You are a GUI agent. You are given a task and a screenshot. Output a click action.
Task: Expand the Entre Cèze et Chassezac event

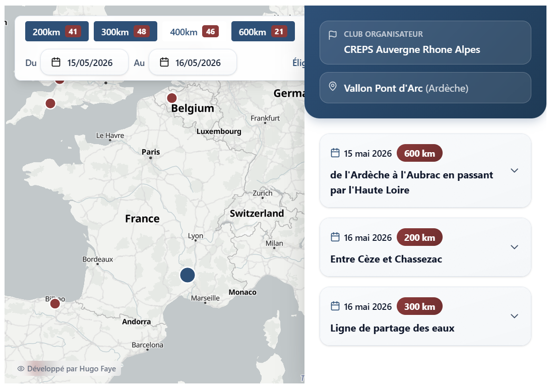[x=514, y=247]
